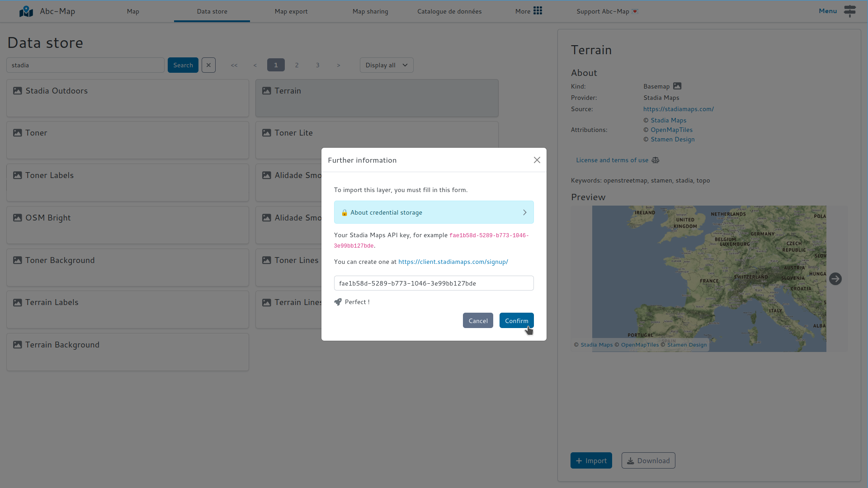
Task: Open the Stadia Maps signup link
Action: click(453, 262)
